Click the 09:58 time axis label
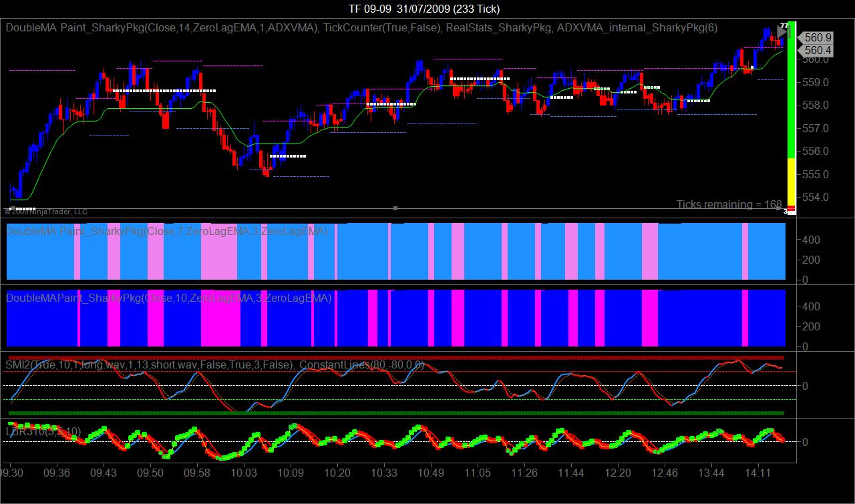This screenshot has width=855, height=504. (196, 473)
